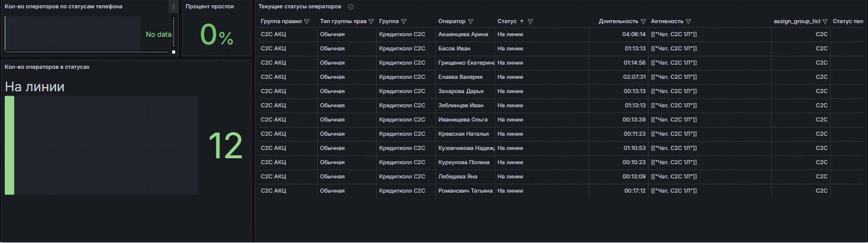Toggle sort arrow on 'Статус' column
The image size is (868, 243).
point(522,21)
